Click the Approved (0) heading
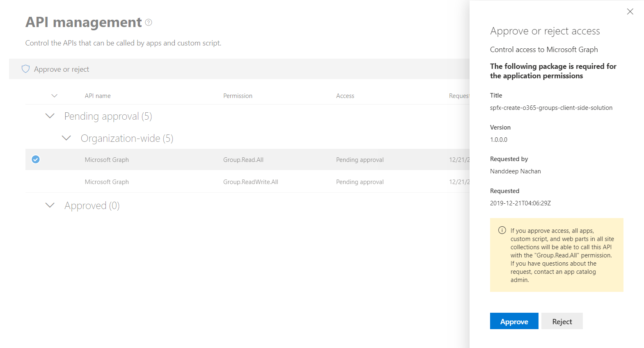Screen dimensions: 644x348 pos(92,206)
